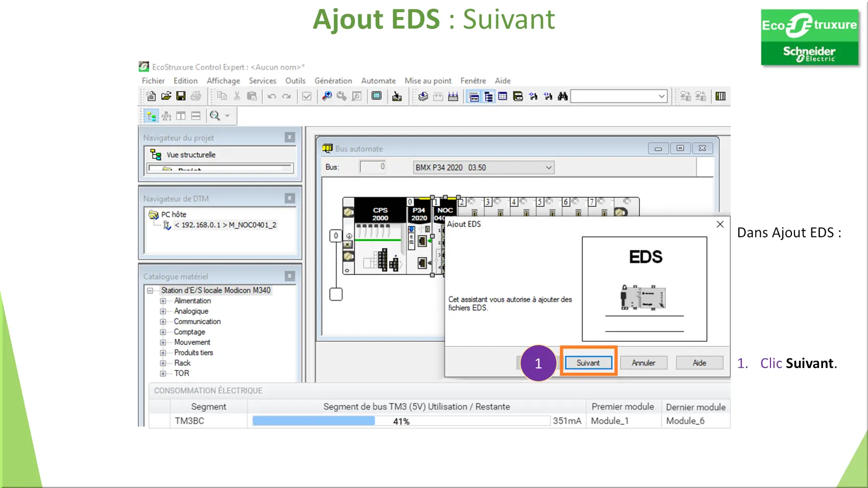Image resolution: width=868 pixels, height=488 pixels.
Task: Toggle the Project Browser window icon
Action: coord(474,96)
